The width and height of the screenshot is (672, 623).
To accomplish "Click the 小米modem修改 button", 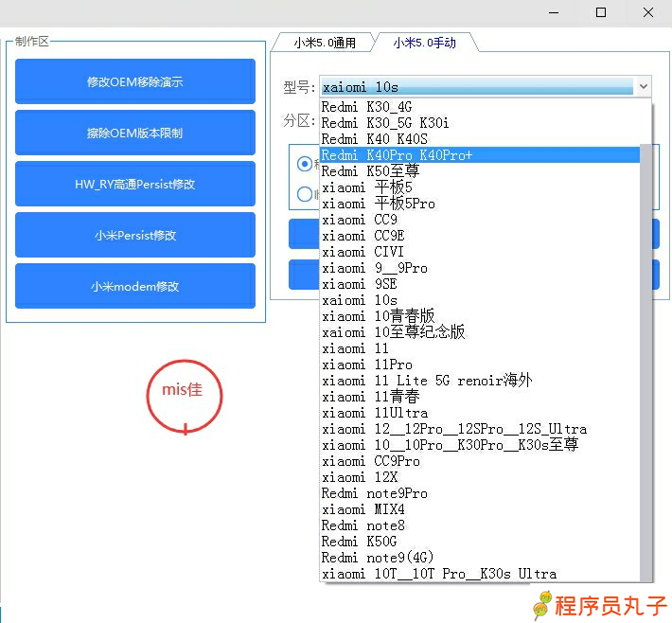I will tap(135, 286).
